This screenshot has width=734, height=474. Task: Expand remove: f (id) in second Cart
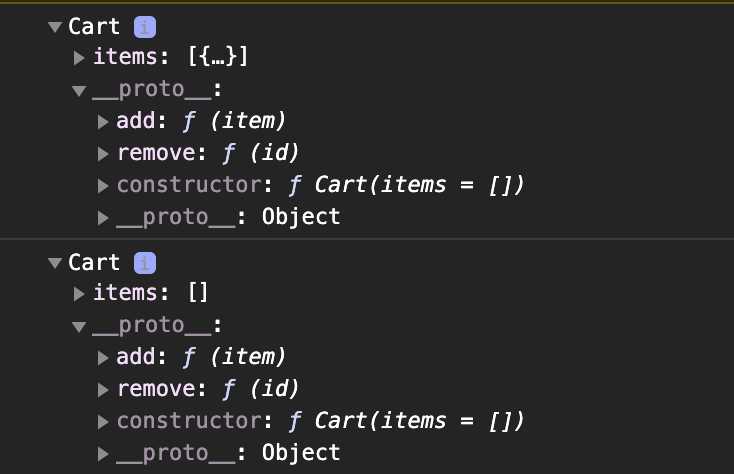click(x=103, y=390)
